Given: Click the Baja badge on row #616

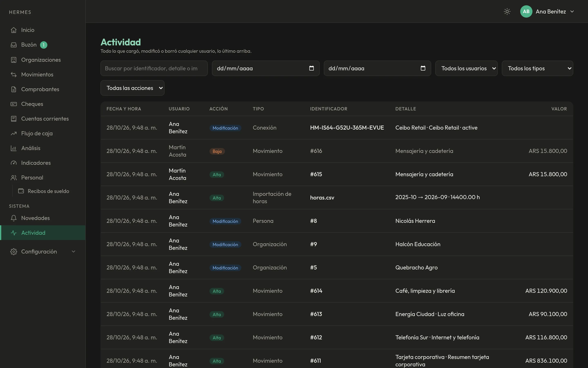Looking at the screenshot, I should (x=217, y=151).
